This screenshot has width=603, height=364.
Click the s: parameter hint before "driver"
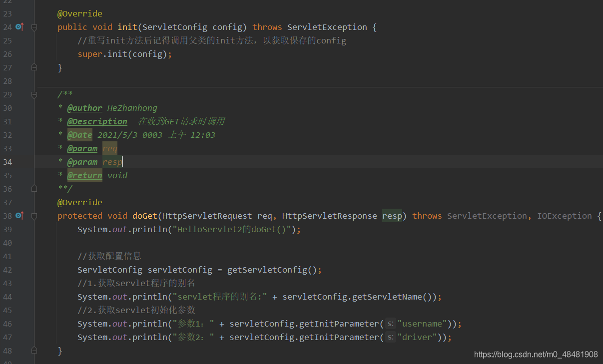point(391,337)
